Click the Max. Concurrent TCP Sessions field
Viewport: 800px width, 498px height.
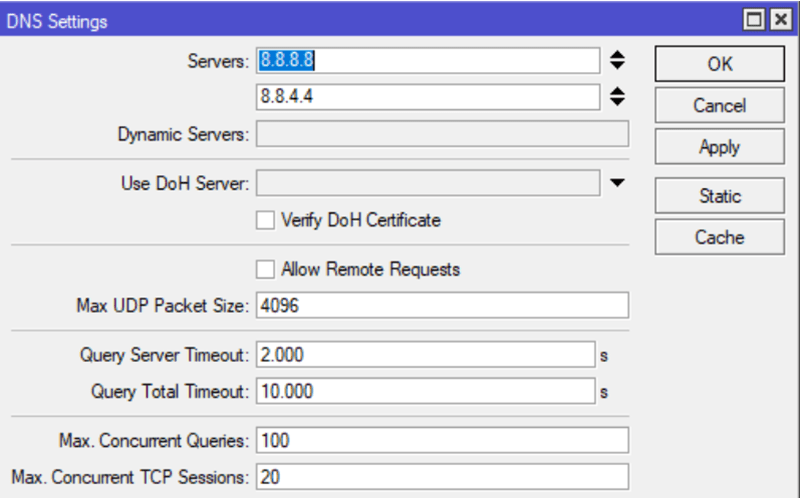click(x=442, y=477)
